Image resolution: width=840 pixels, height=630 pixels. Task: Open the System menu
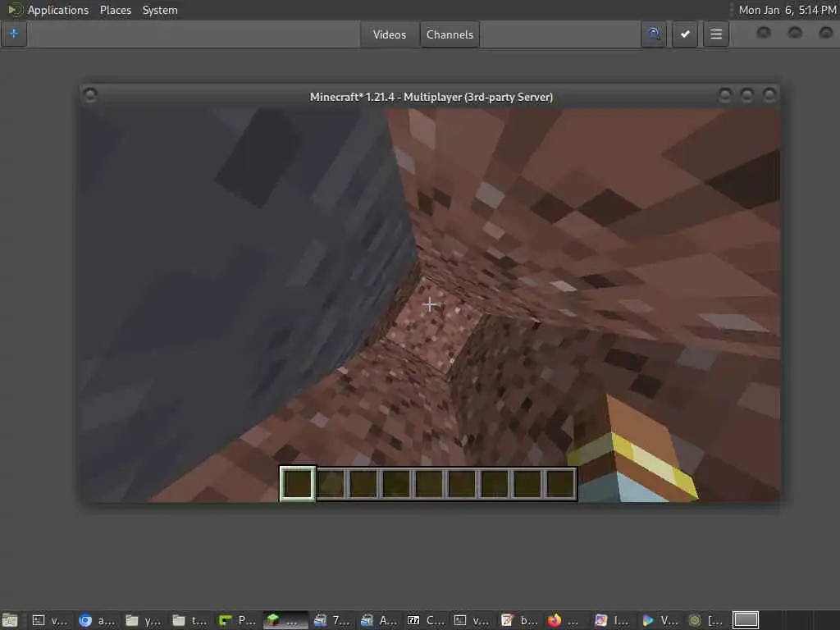pos(160,10)
